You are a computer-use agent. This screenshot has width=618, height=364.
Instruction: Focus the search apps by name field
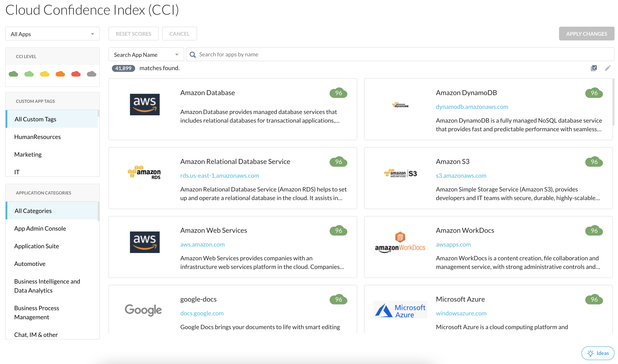point(400,54)
